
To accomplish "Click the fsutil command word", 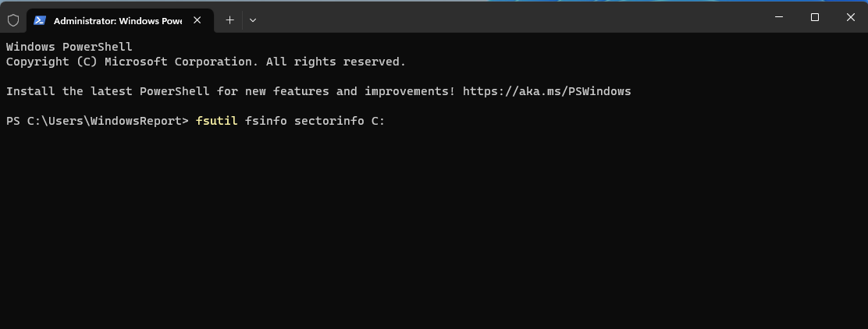I will 217,121.
